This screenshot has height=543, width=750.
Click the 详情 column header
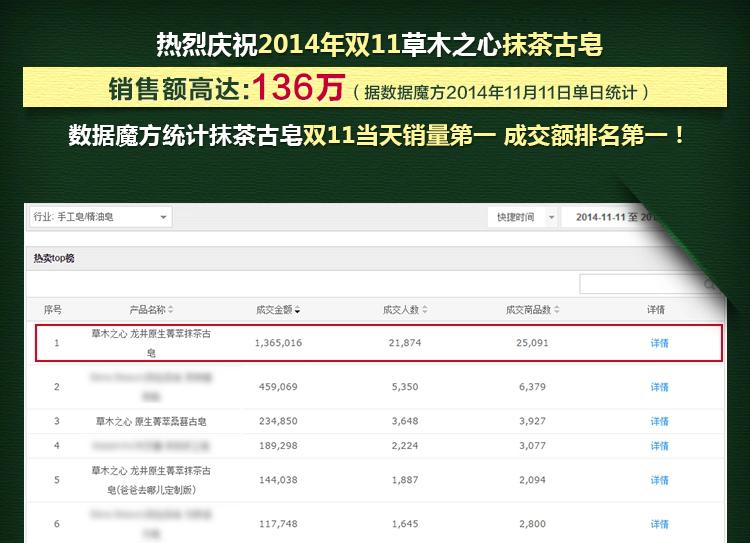(656, 310)
